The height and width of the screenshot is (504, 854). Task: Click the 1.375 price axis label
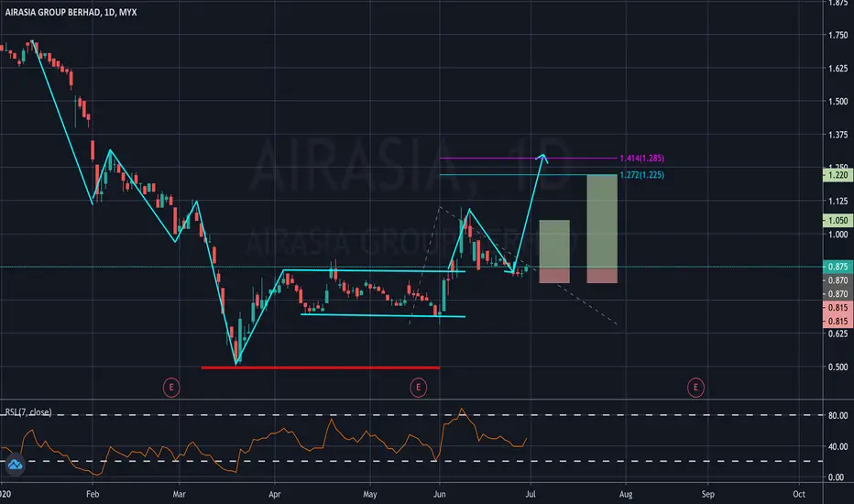838,135
